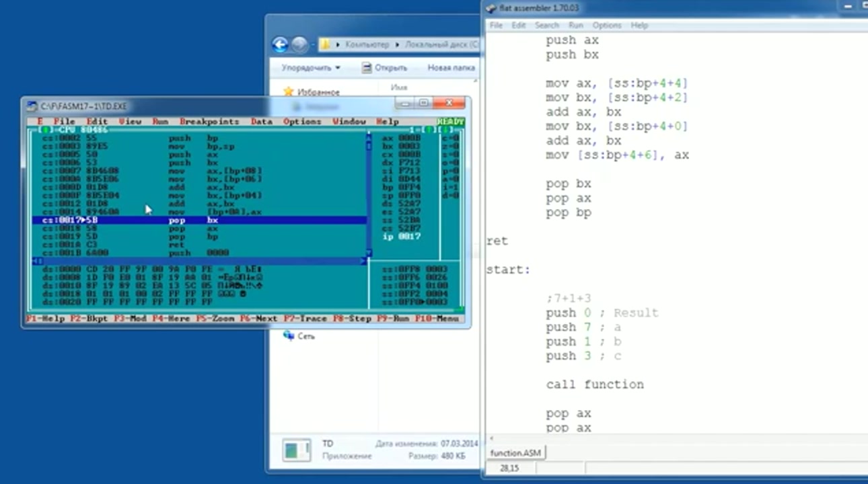Click F4-Here in debugger status bar
The height and width of the screenshot is (484, 868).
[171, 319]
